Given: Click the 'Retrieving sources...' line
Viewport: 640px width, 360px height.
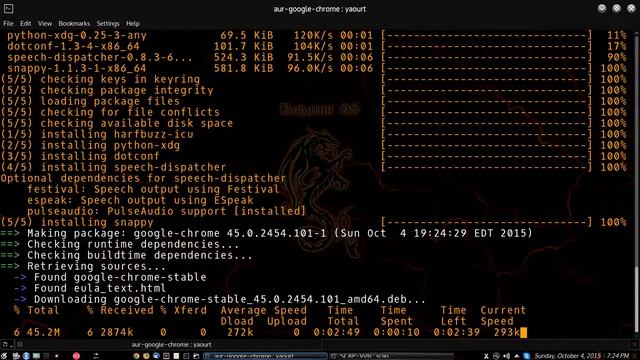Looking at the screenshot, I should [96, 266].
